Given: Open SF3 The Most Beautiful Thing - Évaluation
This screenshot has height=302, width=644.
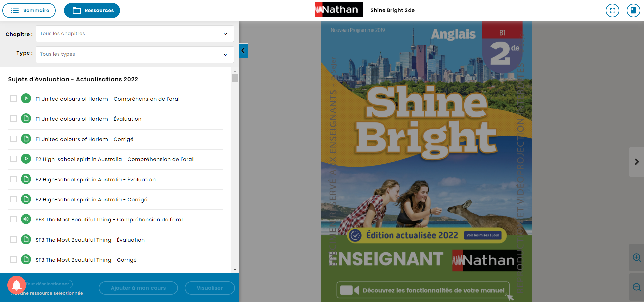Looking at the screenshot, I should (x=90, y=240).
